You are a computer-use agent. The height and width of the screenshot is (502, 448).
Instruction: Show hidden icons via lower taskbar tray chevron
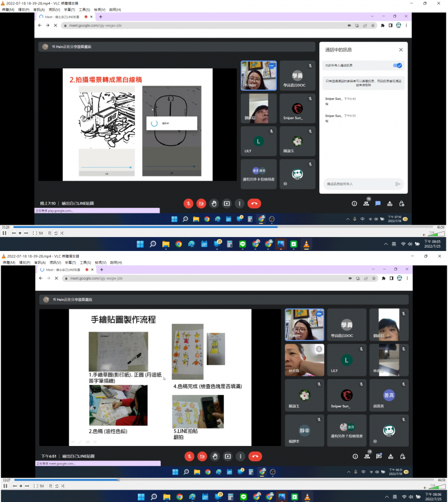[385, 496]
